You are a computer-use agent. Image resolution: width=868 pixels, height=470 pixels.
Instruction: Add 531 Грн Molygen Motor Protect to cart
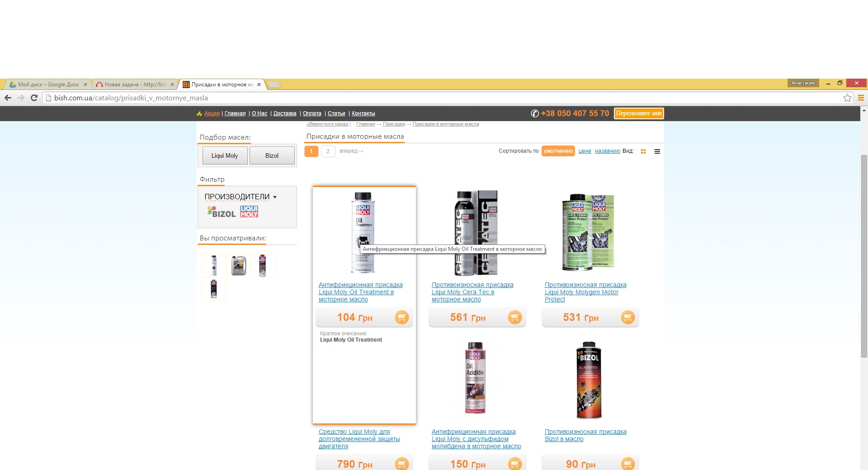click(627, 317)
